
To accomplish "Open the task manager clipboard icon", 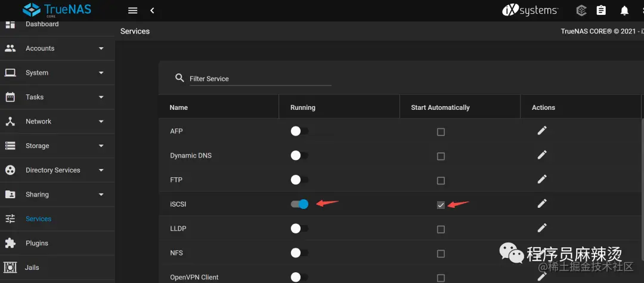I will [601, 11].
